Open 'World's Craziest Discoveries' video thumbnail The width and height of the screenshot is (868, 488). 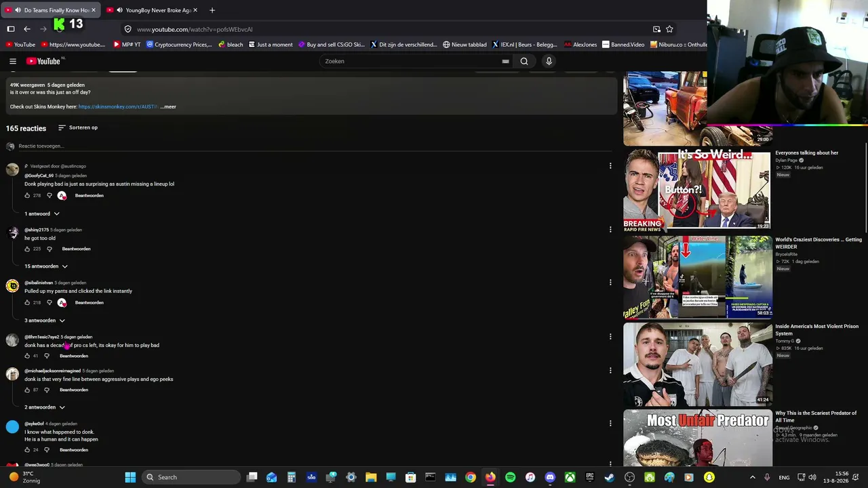698,277
